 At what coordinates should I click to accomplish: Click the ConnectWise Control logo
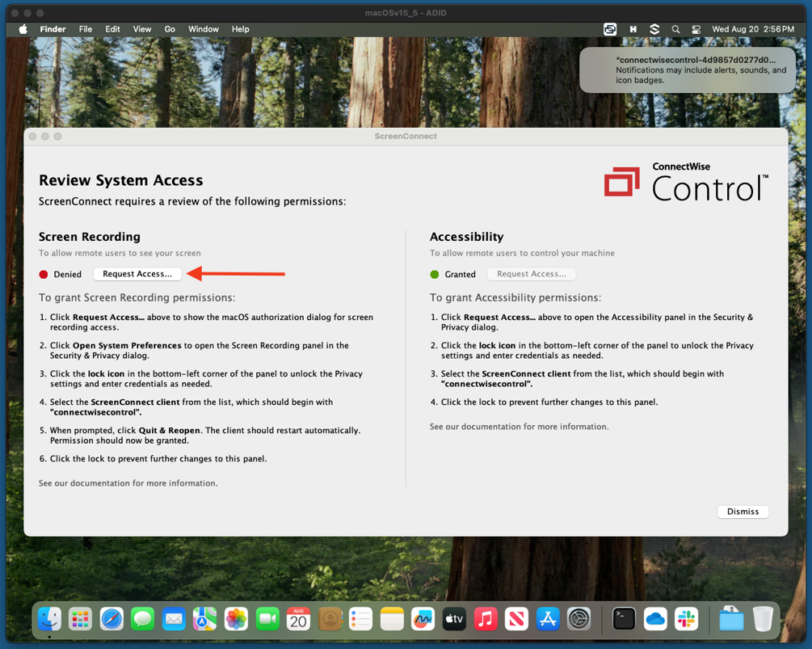click(x=687, y=183)
